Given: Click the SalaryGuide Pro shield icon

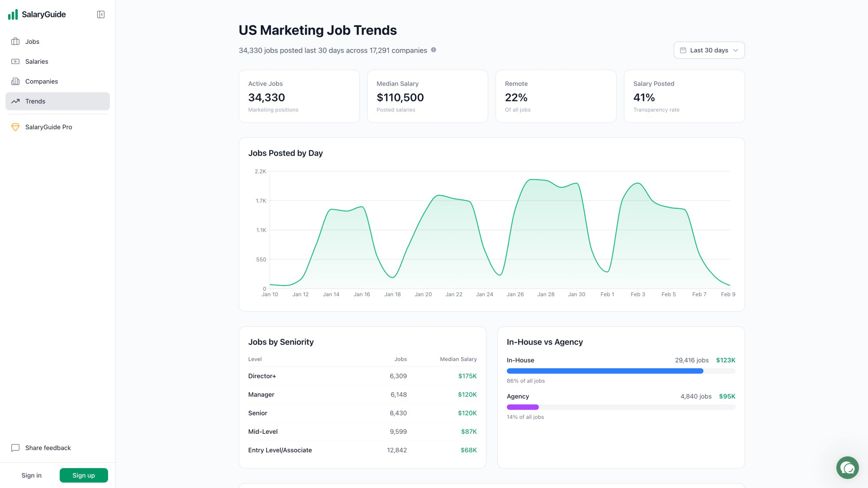Looking at the screenshot, I should [x=15, y=127].
